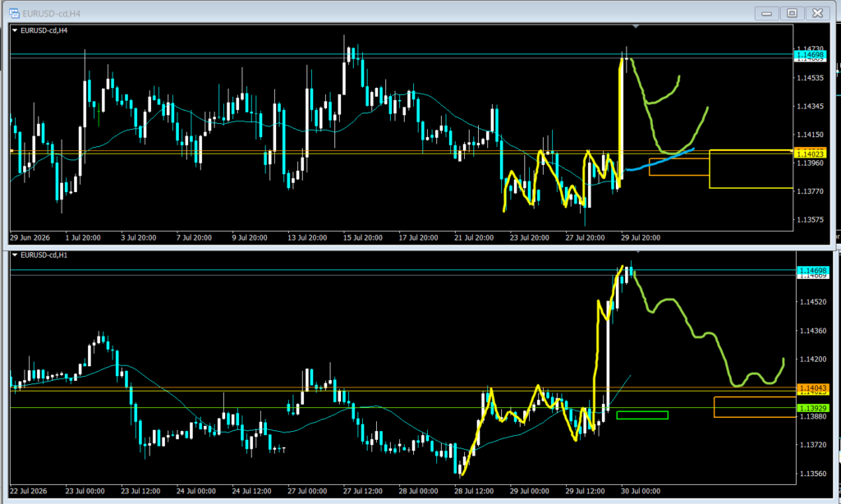Viewport: 841px width, 504px height.
Task: Close the EURUSD-cd,H4 chart window
Action: [817, 13]
